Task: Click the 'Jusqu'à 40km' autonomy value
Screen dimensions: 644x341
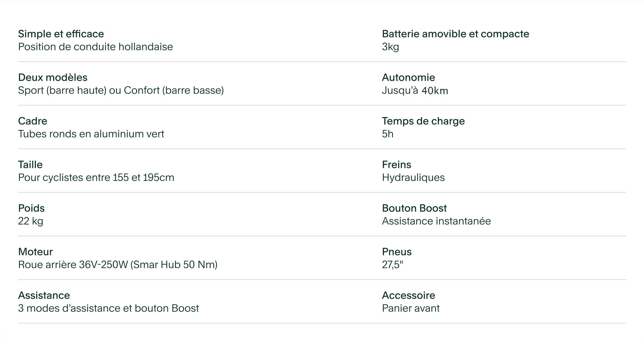Action: click(415, 91)
